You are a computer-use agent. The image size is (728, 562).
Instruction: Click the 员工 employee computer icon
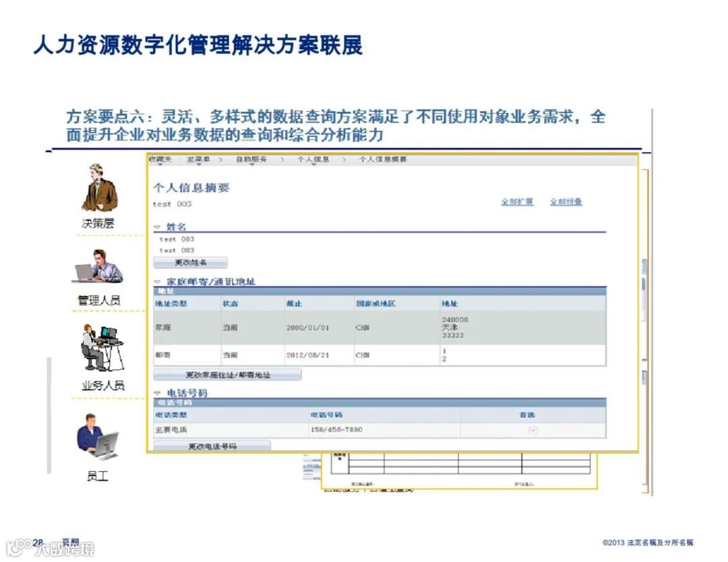pyautogui.click(x=98, y=437)
